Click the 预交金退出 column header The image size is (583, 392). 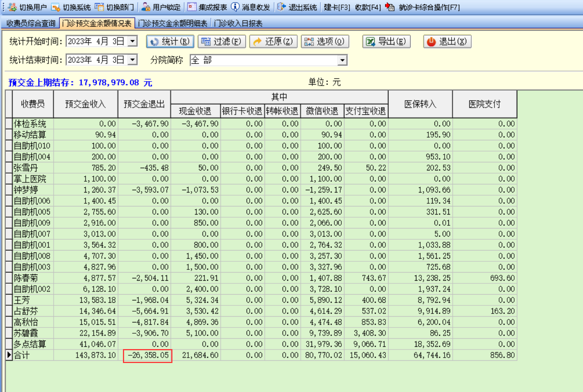pos(144,104)
